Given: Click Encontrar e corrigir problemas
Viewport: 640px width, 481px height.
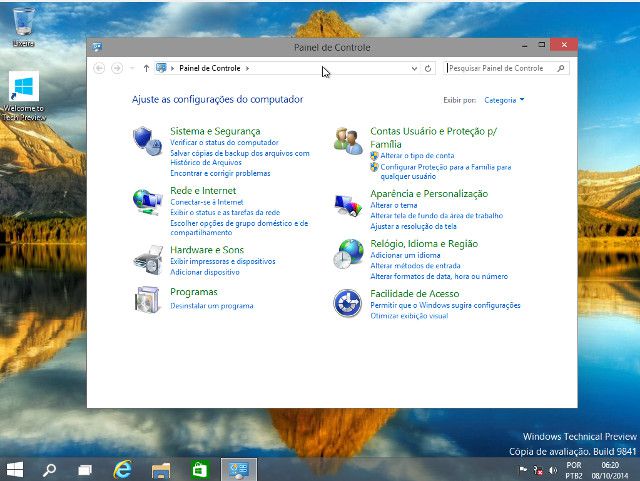Looking at the screenshot, I should click(x=220, y=174).
